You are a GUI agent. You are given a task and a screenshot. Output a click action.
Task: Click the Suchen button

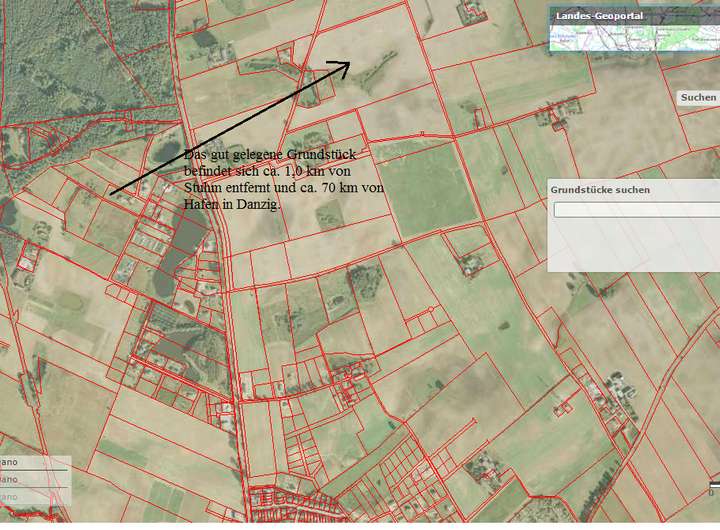[x=697, y=97]
